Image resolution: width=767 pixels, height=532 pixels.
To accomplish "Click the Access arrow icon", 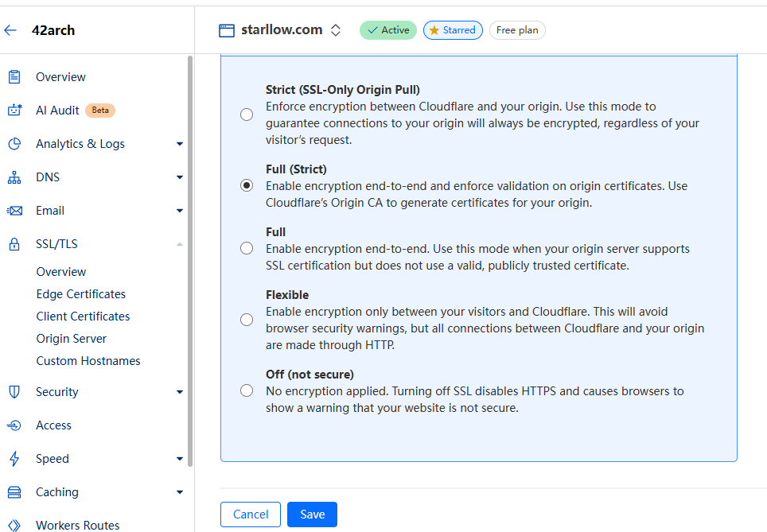I will click(14, 425).
